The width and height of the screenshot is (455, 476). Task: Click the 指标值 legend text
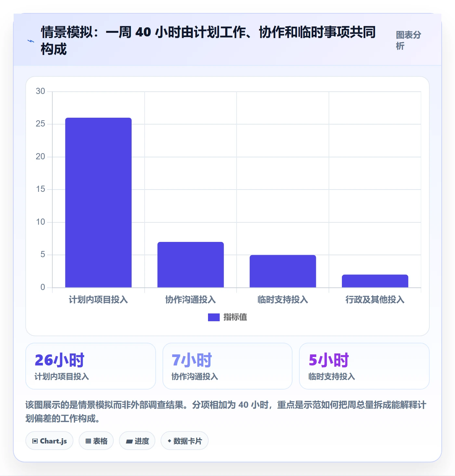pos(235,317)
